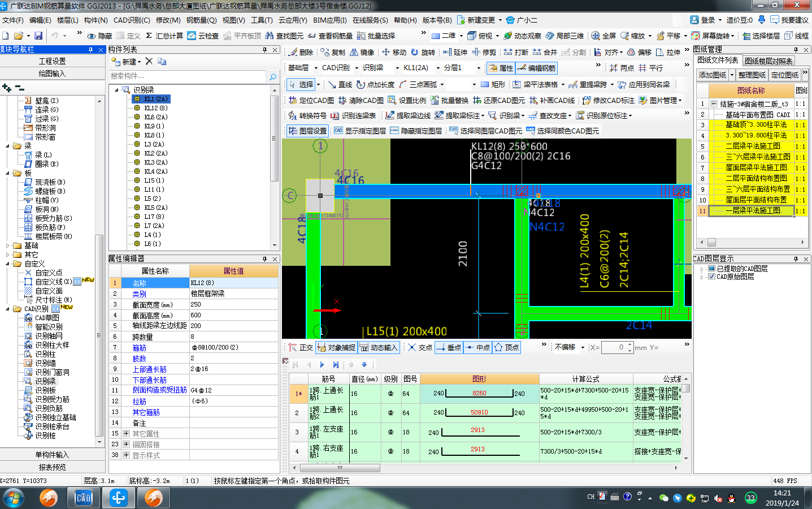Open 汇总计算 summary calculation

tap(164, 36)
